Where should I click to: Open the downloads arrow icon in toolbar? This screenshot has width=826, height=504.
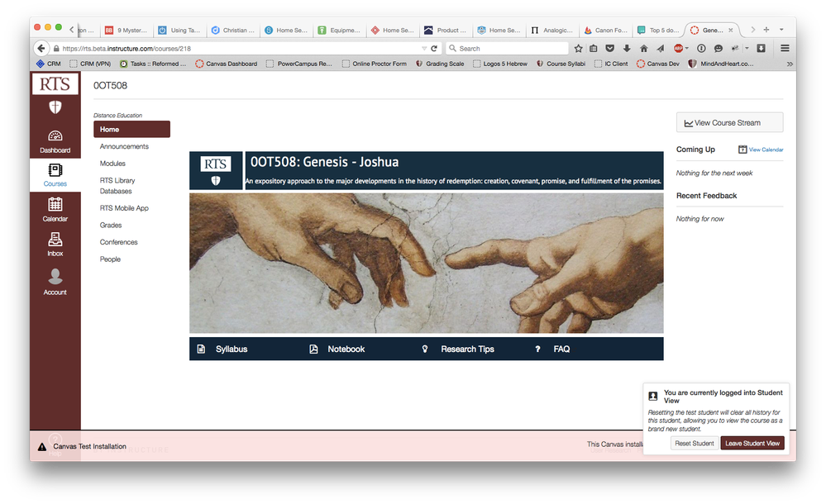coord(627,49)
